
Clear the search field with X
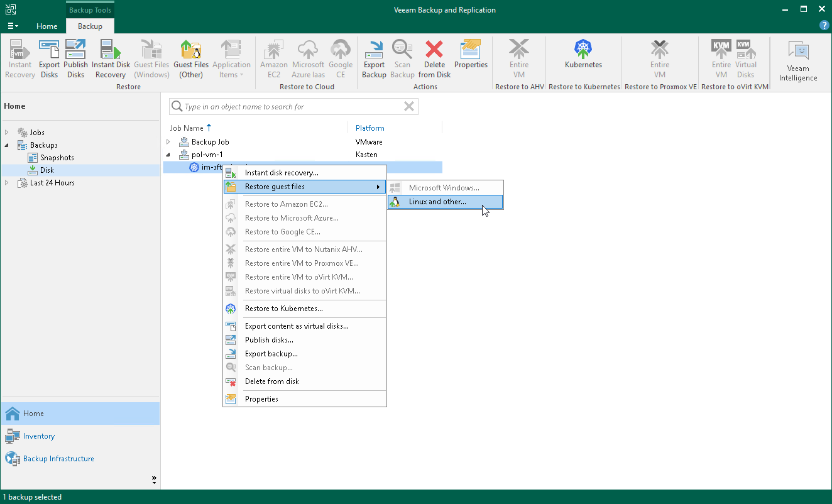tap(409, 107)
